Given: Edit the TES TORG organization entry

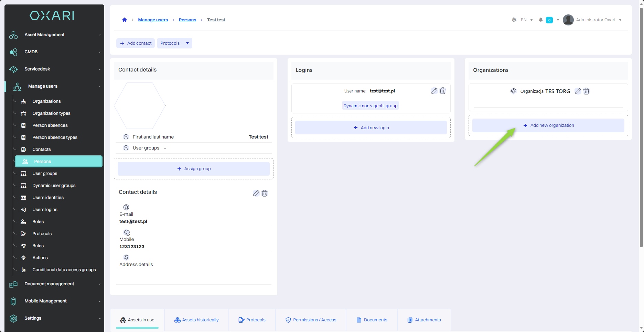Looking at the screenshot, I should pyautogui.click(x=578, y=91).
